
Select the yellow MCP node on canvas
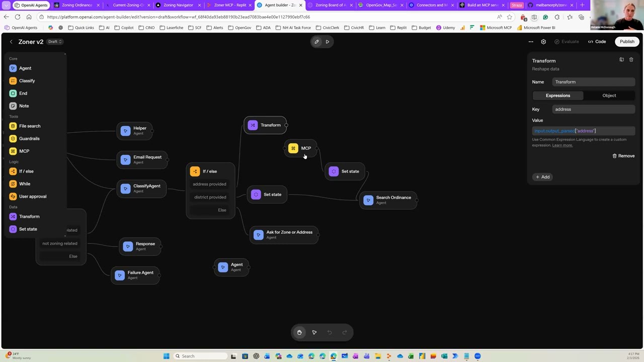click(300, 148)
